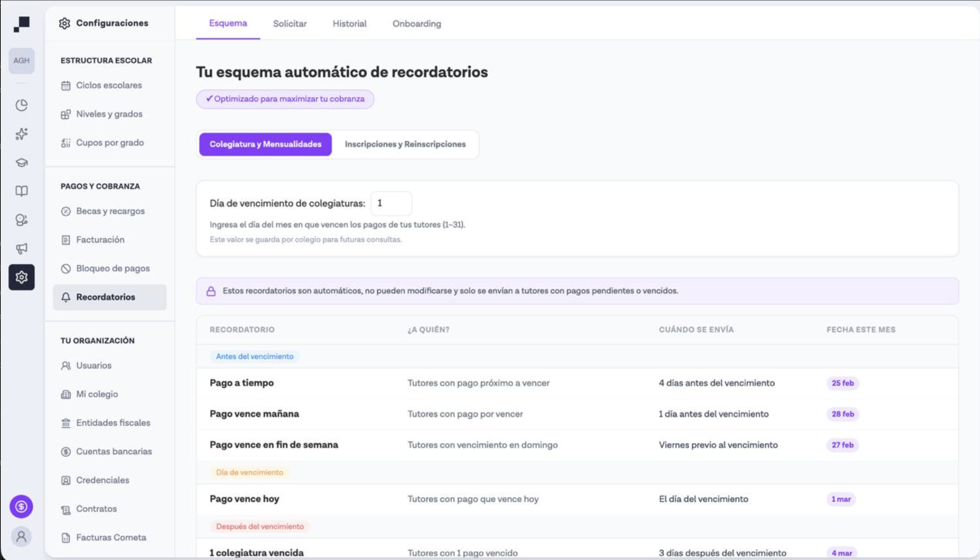Click the AGH organization avatar

(21, 60)
